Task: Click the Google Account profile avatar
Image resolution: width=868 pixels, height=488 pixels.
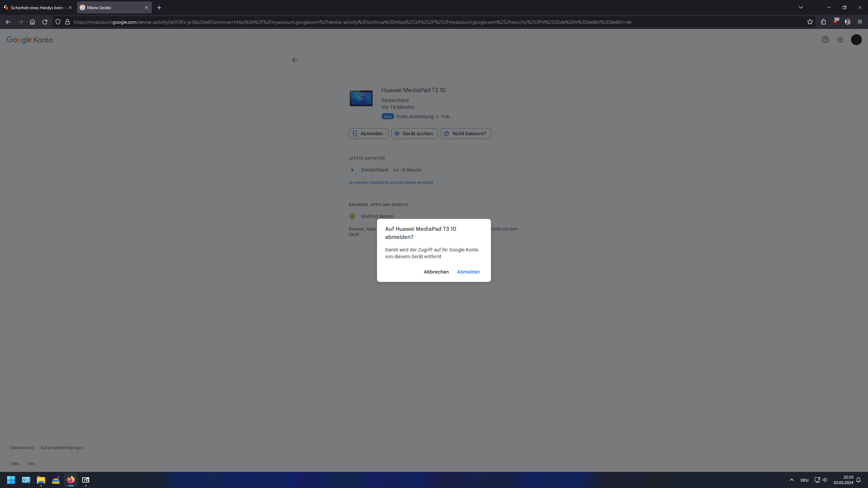Action: pyautogui.click(x=856, y=40)
